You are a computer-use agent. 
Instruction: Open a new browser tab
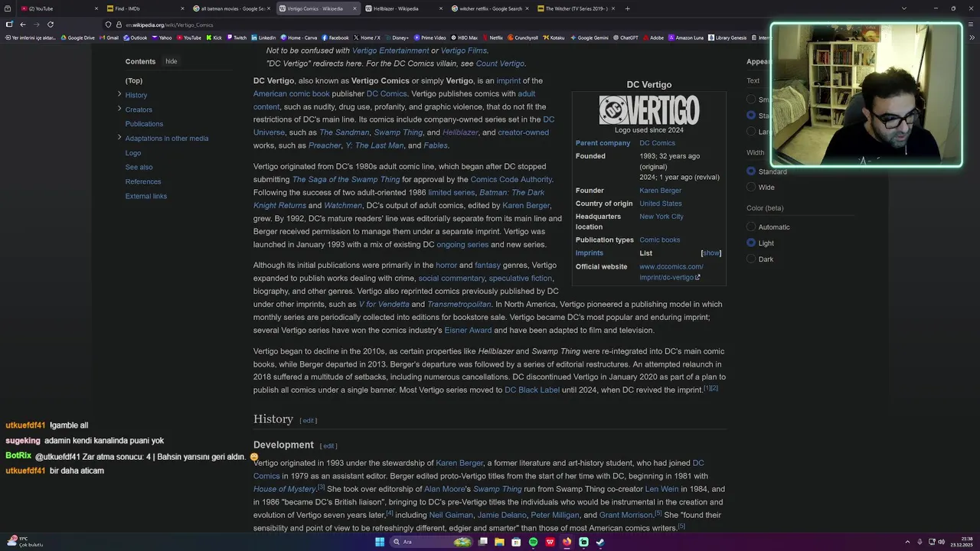[x=627, y=8]
